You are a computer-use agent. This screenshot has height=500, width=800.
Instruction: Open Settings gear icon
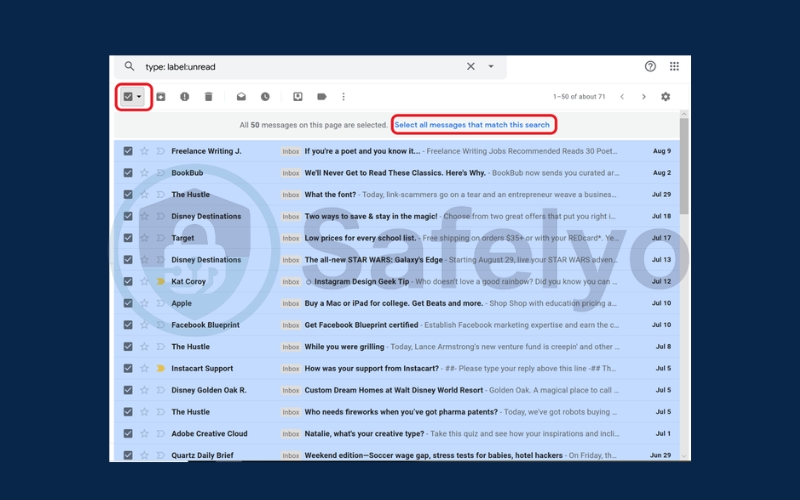click(x=666, y=96)
